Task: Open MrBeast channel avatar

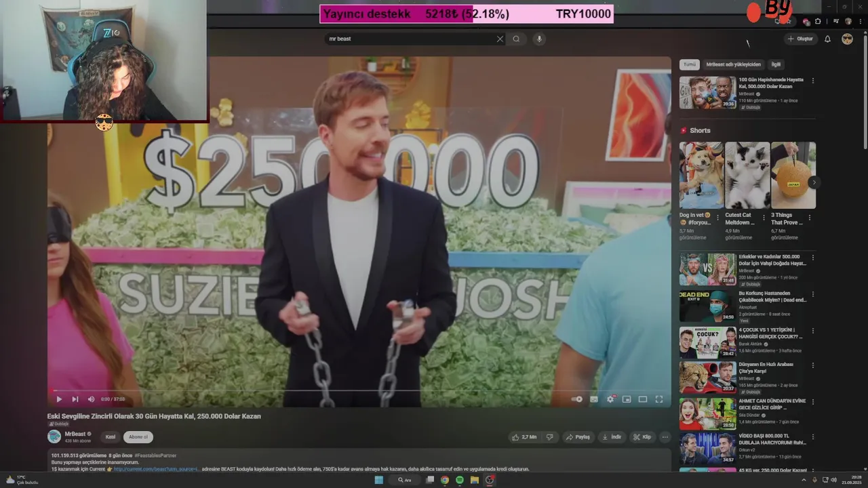Action: coord(54,436)
